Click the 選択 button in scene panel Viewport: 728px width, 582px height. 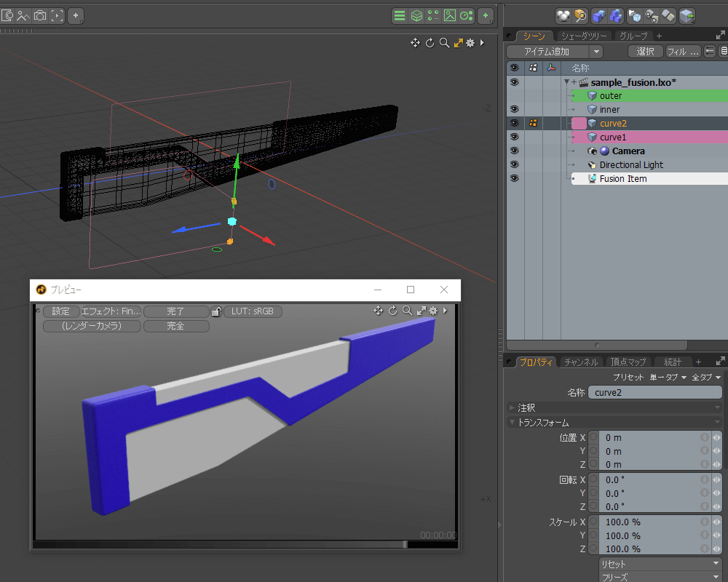pyautogui.click(x=645, y=52)
